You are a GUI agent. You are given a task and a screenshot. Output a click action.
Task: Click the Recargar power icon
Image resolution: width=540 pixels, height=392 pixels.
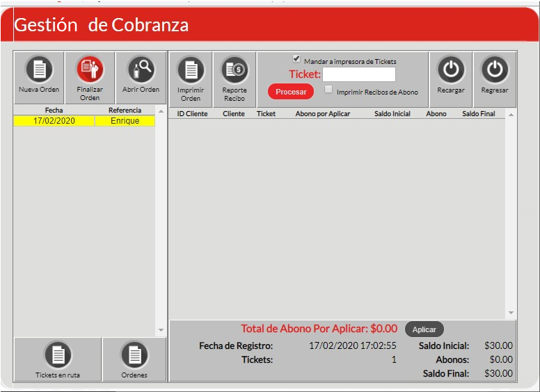coord(451,70)
